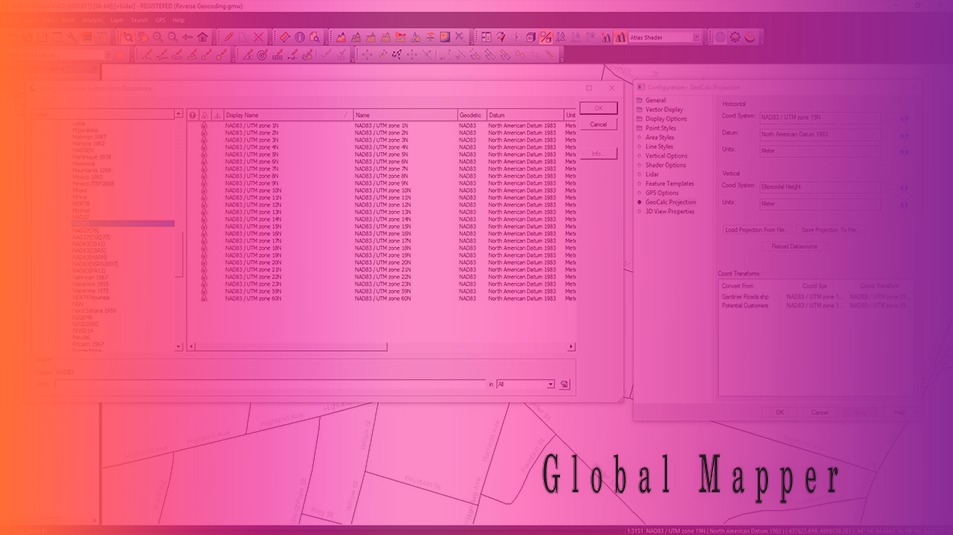Click the Reload Datasource button
This screenshot has width=953, height=535.
794,246
